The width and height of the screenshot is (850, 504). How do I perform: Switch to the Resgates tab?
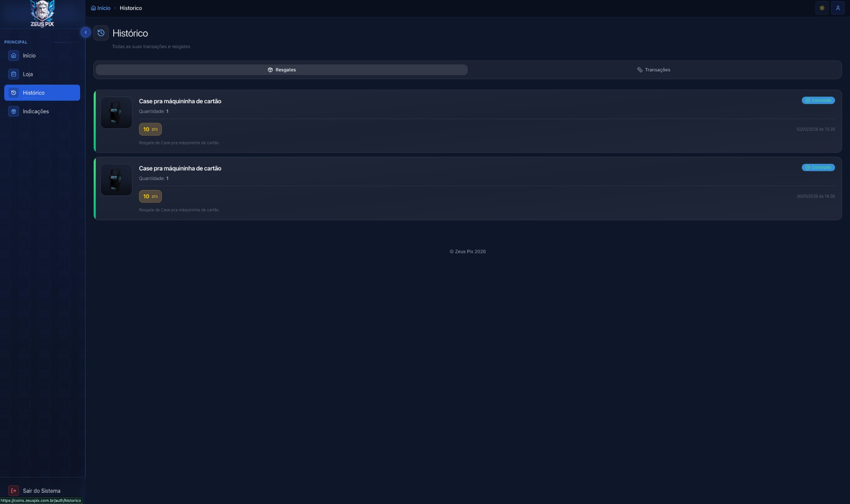[x=281, y=70]
